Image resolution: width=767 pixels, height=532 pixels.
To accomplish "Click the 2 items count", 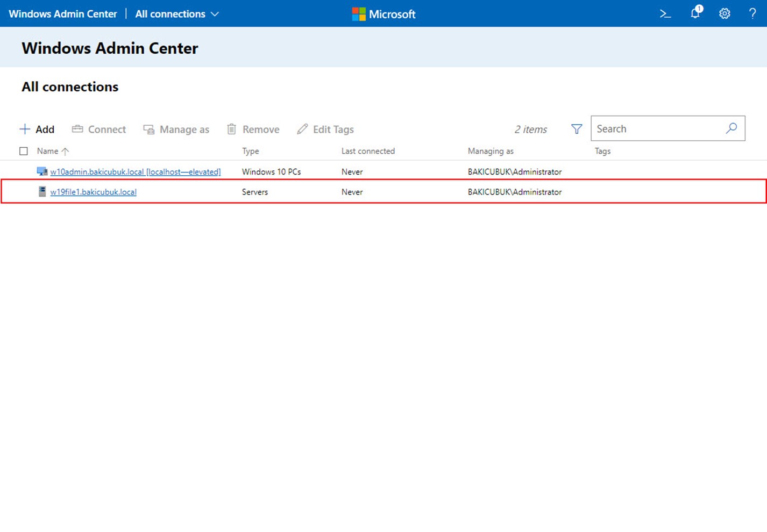I will coord(530,130).
